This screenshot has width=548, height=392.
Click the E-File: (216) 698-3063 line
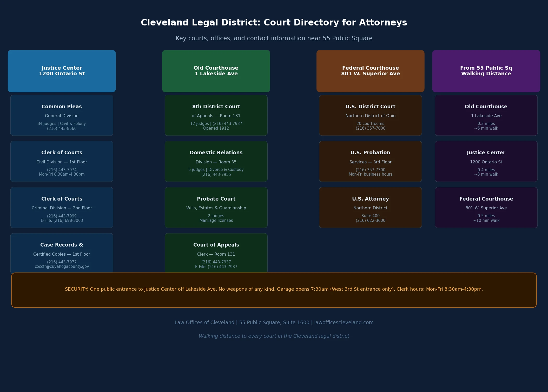coord(62,221)
